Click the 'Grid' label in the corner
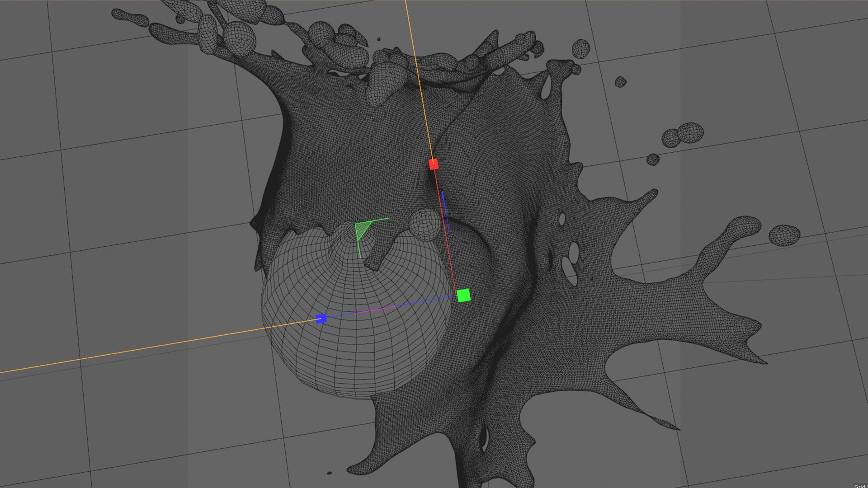 coord(860,486)
